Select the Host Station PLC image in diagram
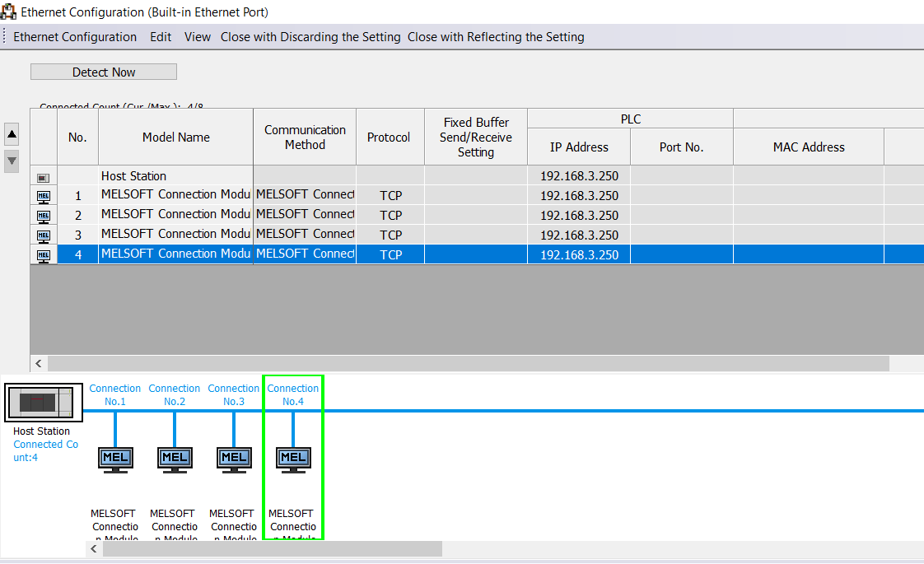Viewport: 924px width, 564px height. 44,402
